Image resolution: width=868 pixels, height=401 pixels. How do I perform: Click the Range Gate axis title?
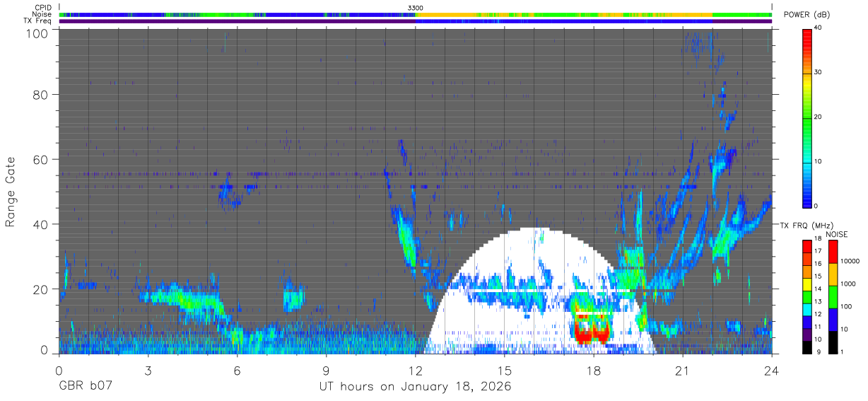(x=11, y=192)
